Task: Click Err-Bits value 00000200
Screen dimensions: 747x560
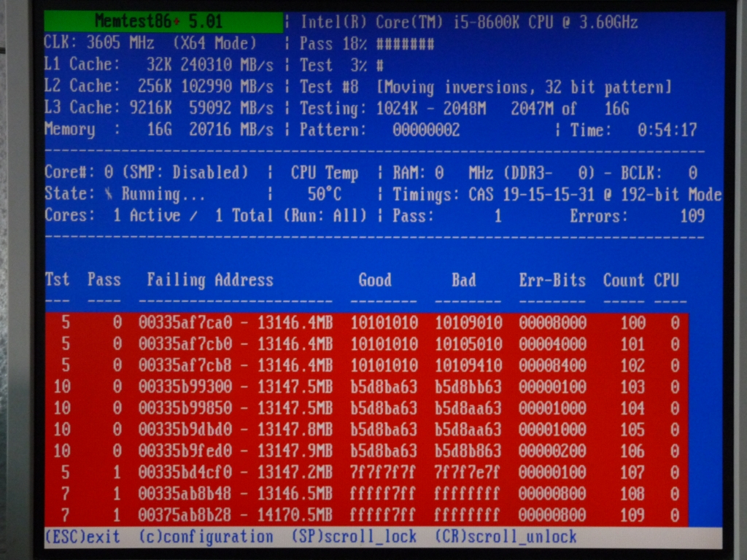Action: pos(553,451)
